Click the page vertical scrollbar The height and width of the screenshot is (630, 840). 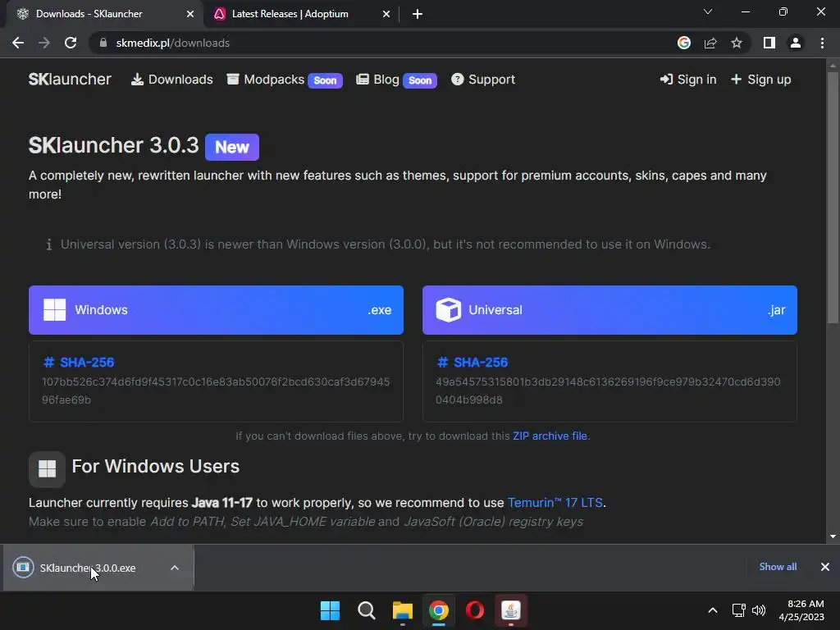point(833,197)
